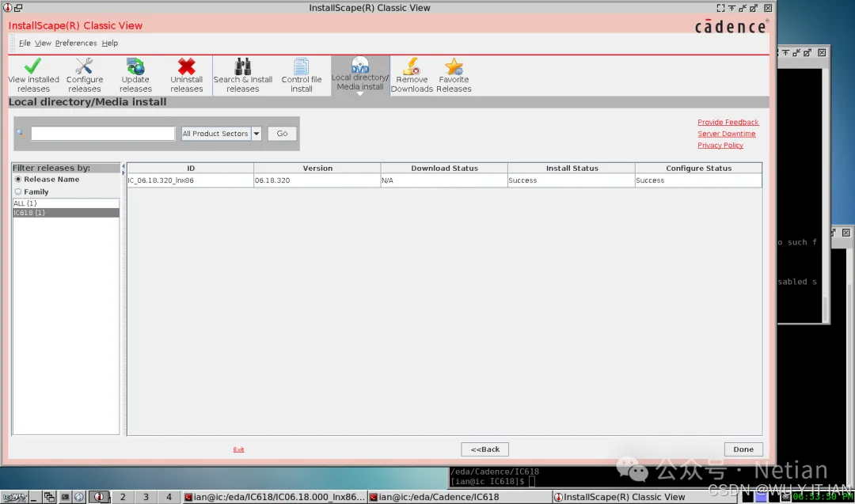Open View installed releases

(33, 75)
